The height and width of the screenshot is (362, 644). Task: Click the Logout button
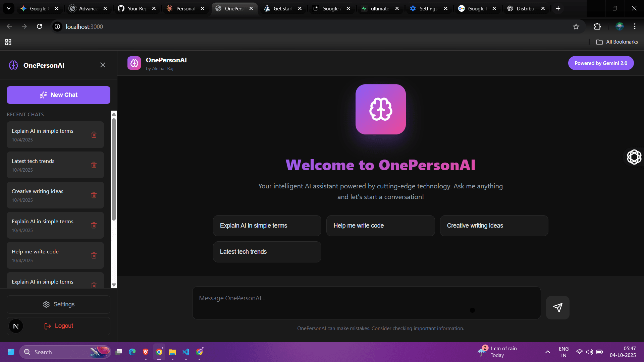pos(58,326)
